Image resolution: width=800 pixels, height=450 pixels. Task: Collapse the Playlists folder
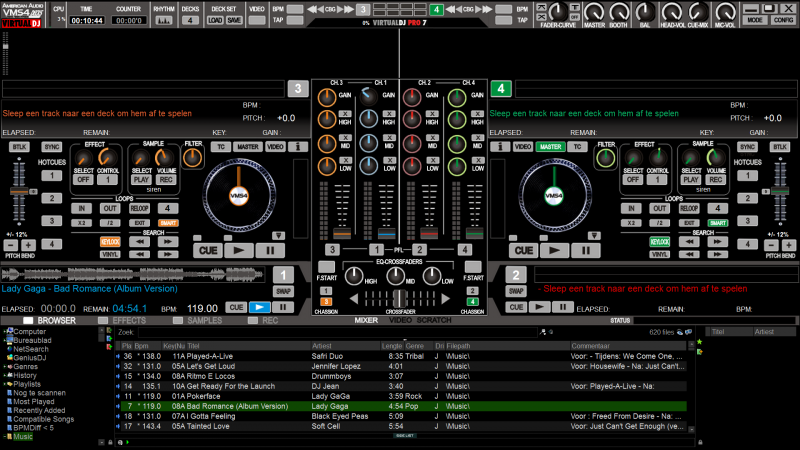5,384
